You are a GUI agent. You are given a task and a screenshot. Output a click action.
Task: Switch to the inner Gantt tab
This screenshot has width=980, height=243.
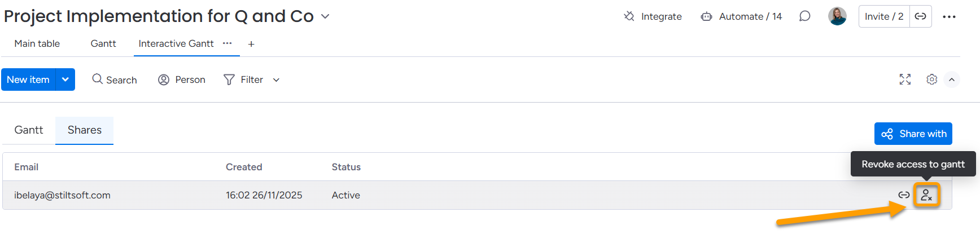(29, 130)
